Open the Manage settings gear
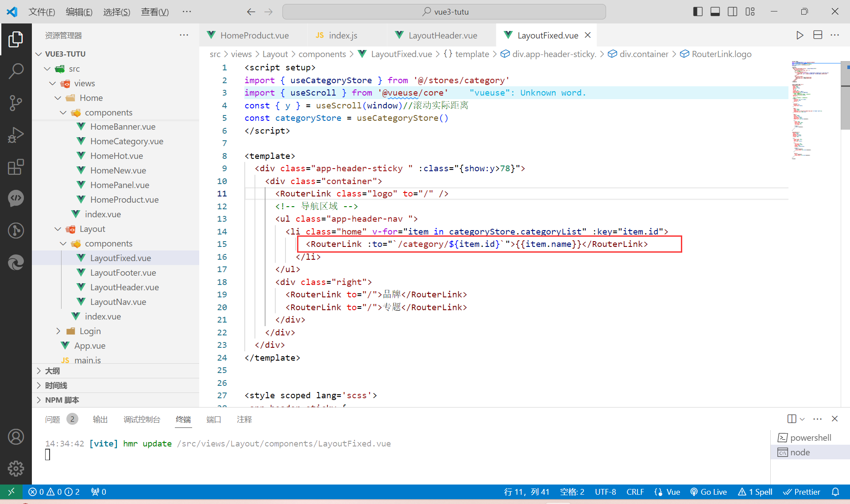This screenshot has height=504, width=850. (16, 468)
